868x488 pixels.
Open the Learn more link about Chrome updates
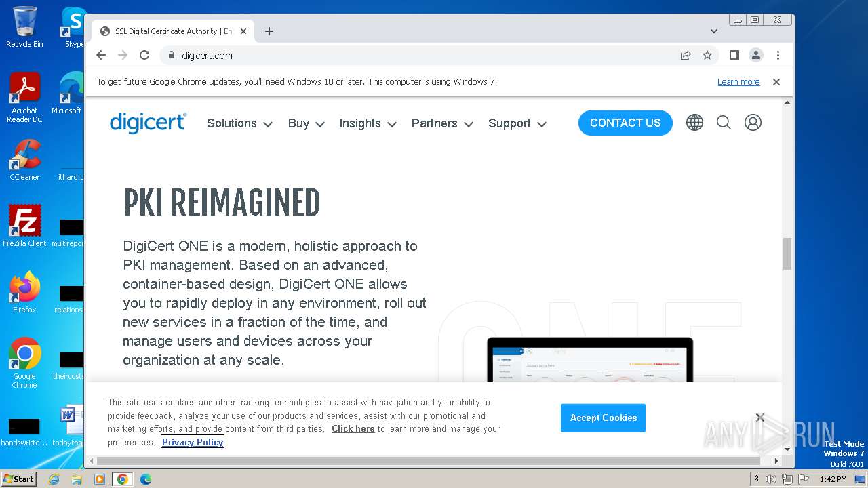(x=738, y=82)
